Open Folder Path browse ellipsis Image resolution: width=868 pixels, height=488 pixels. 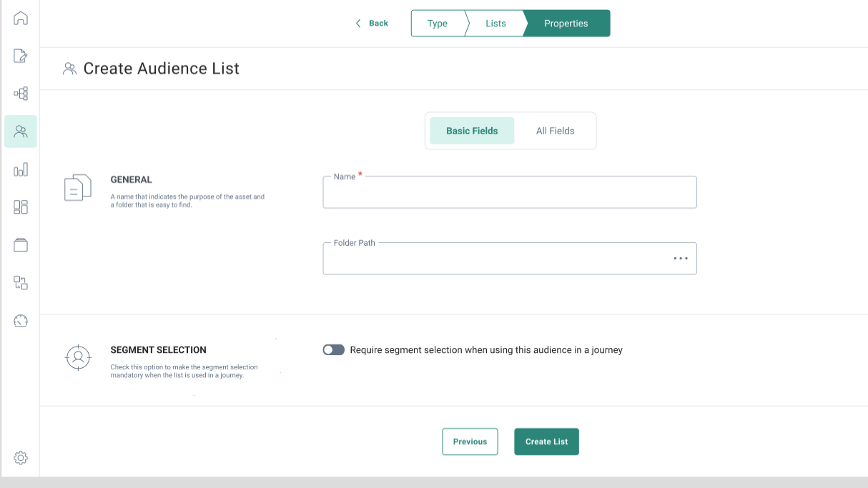click(x=680, y=259)
